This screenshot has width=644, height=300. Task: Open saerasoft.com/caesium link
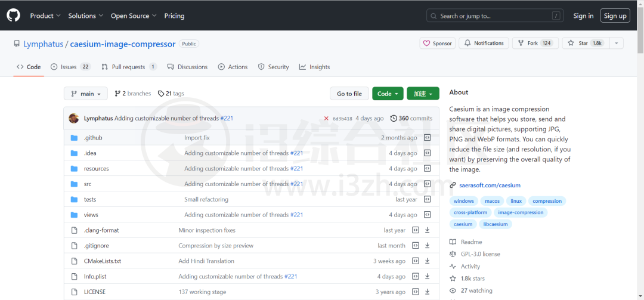click(490, 185)
